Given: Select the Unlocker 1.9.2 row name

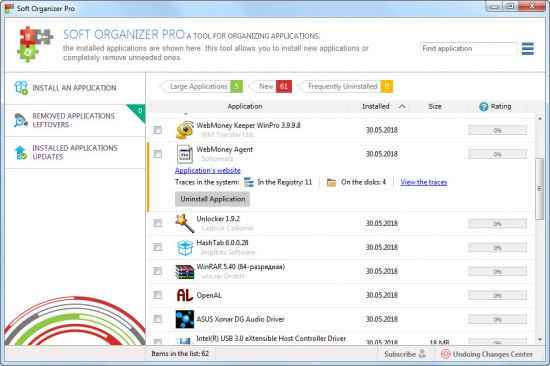Looking at the screenshot, I should [218, 219].
